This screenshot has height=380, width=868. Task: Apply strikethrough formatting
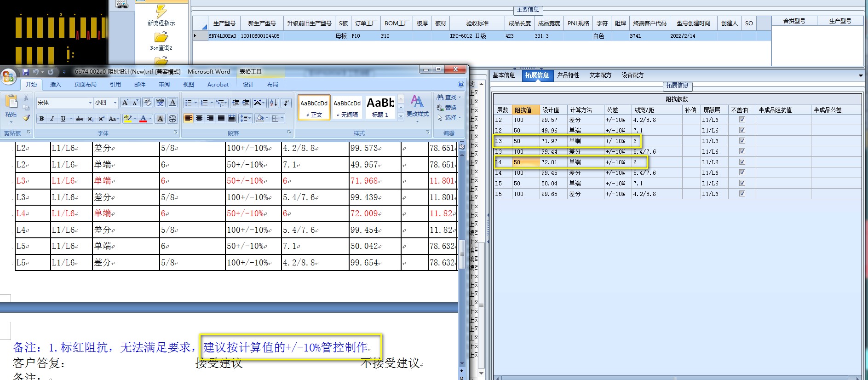(x=80, y=119)
